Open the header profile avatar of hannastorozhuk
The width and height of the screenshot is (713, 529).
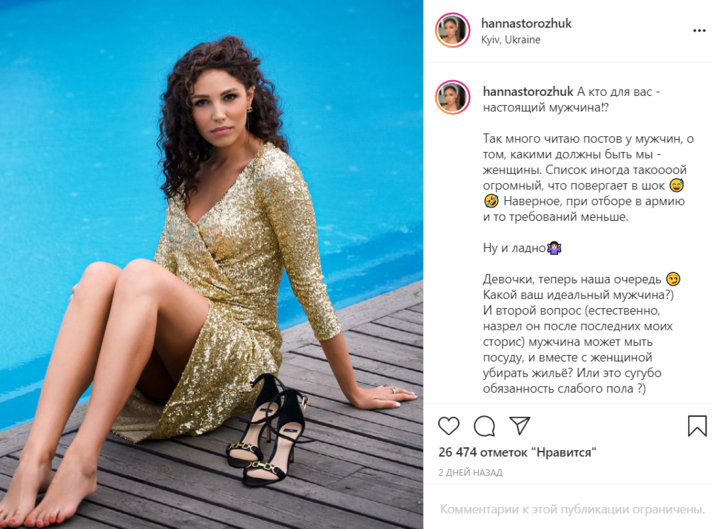point(452,30)
